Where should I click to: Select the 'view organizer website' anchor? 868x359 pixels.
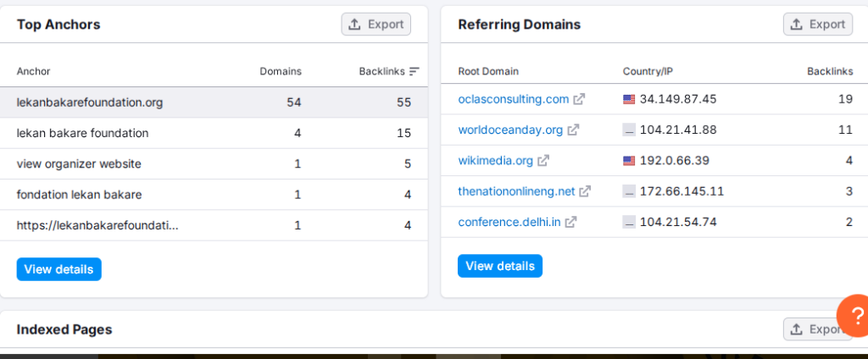coord(79,164)
